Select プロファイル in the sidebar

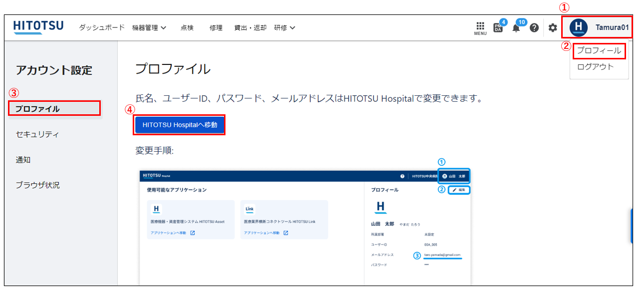pyautogui.click(x=55, y=109)
